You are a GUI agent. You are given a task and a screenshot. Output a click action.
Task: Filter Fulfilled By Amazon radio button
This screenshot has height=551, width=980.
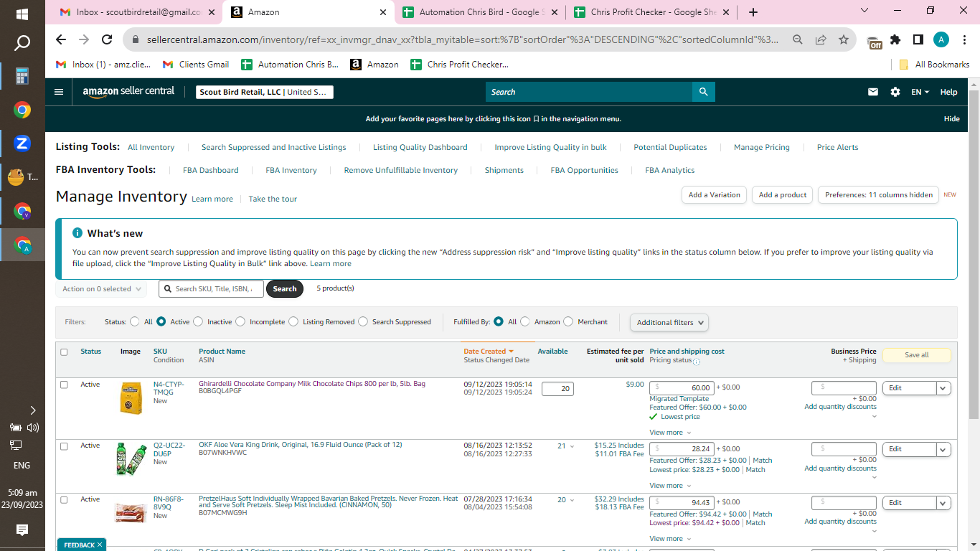coord(525,321)
